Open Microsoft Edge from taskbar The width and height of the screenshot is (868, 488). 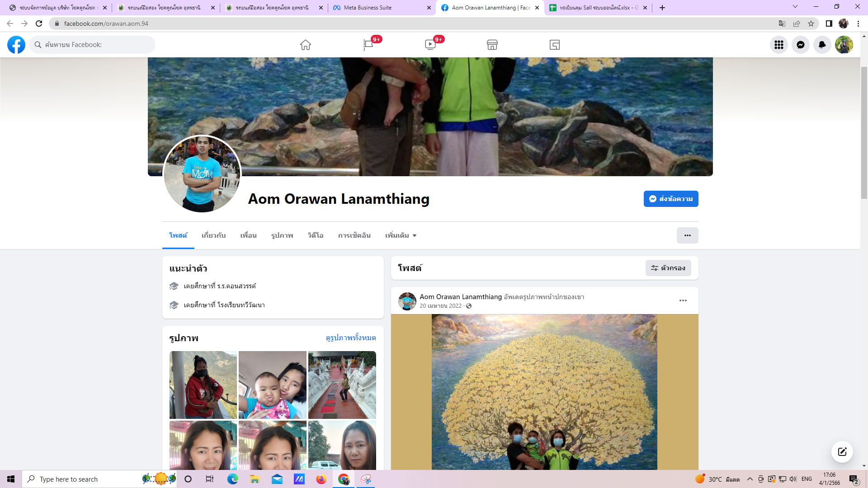pyautogui.click(x=232, y=479)
